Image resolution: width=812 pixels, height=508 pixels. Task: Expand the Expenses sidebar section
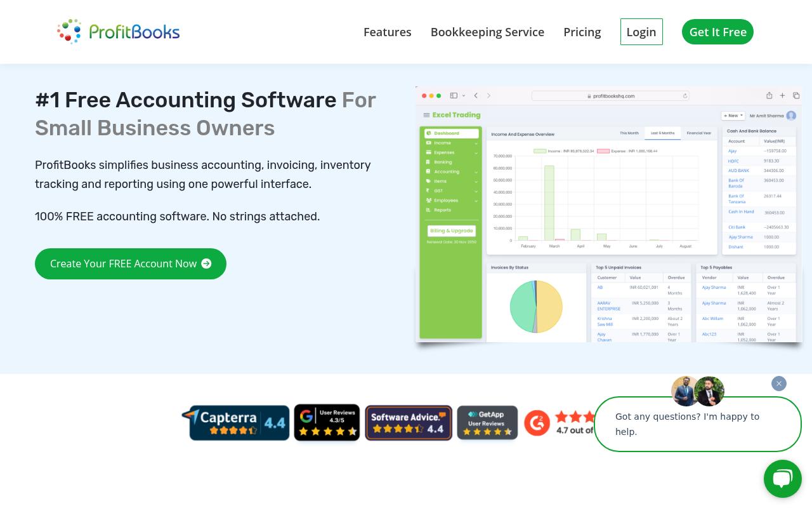451,152
